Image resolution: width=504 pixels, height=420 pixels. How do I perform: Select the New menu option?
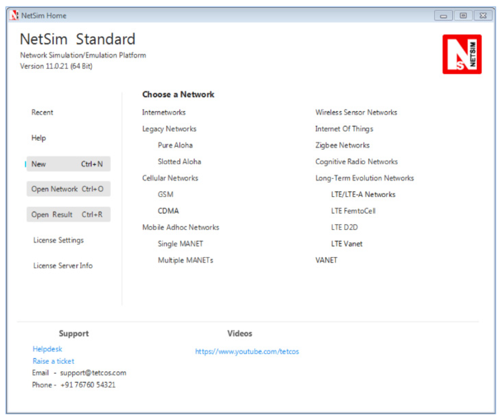[x=68, y=164]
